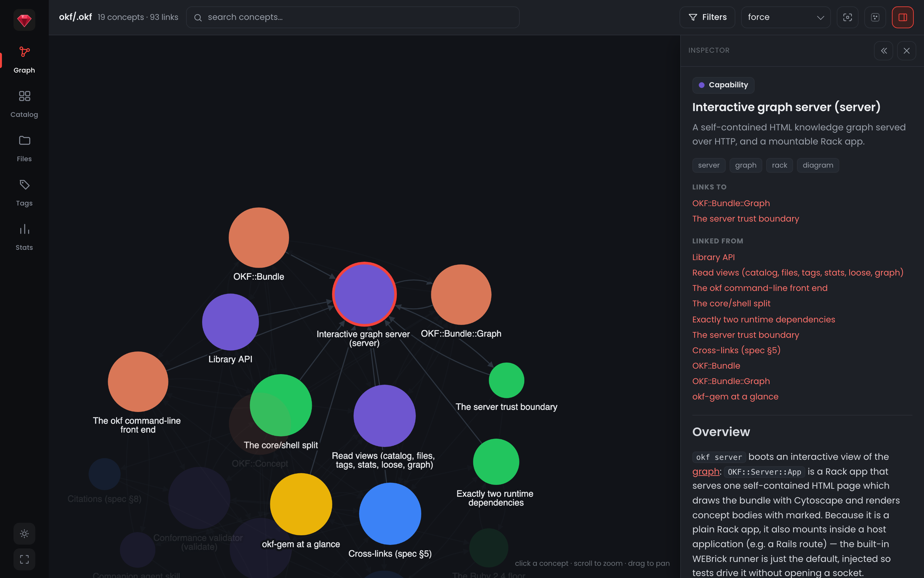Select The server trust boundary node
Image resolution: width=924 pixels, height=578 pixels.
[x=506, y=381]
